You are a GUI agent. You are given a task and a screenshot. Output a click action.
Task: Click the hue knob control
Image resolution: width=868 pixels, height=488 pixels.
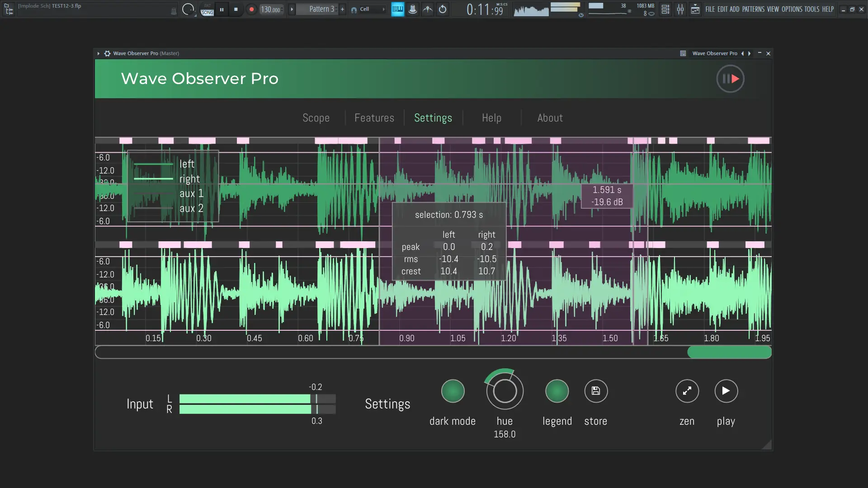(x=505, y=391)
